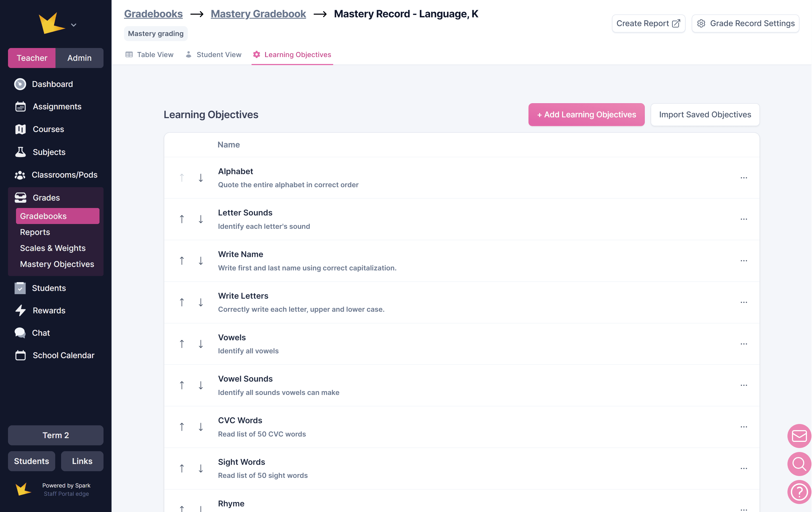Image resolution: width=812 pixels, height=512 pixels.
Task: Open options menu for Write Name row
Action: pos(743,261)
